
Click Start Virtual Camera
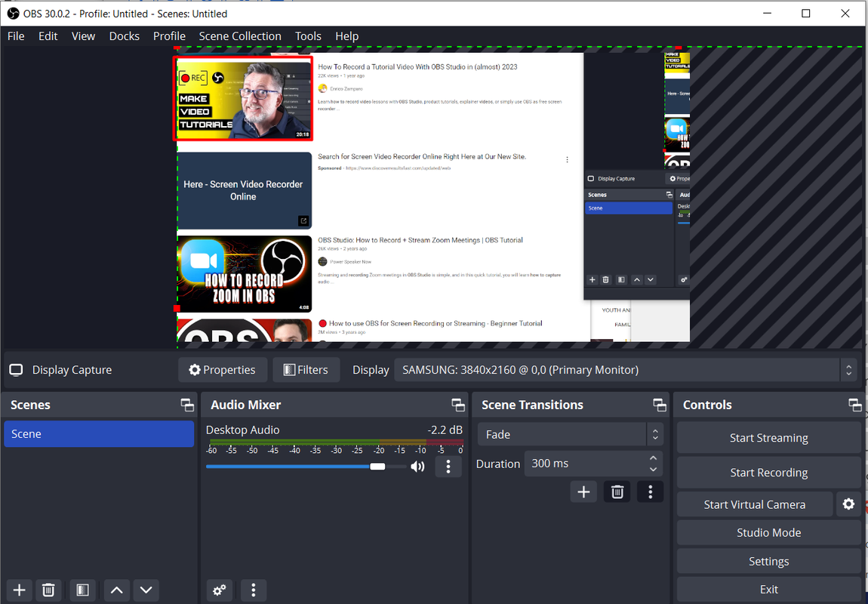[x=755, y=504]
